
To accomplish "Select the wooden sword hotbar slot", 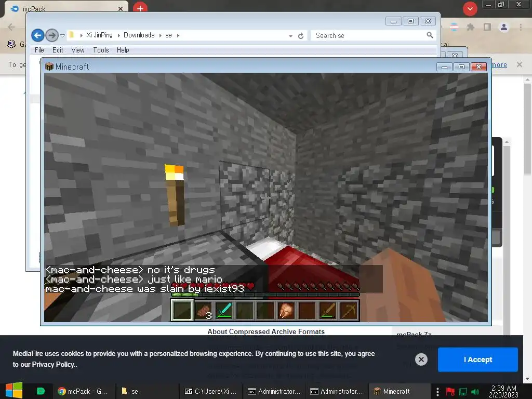I will coord(328,310).
